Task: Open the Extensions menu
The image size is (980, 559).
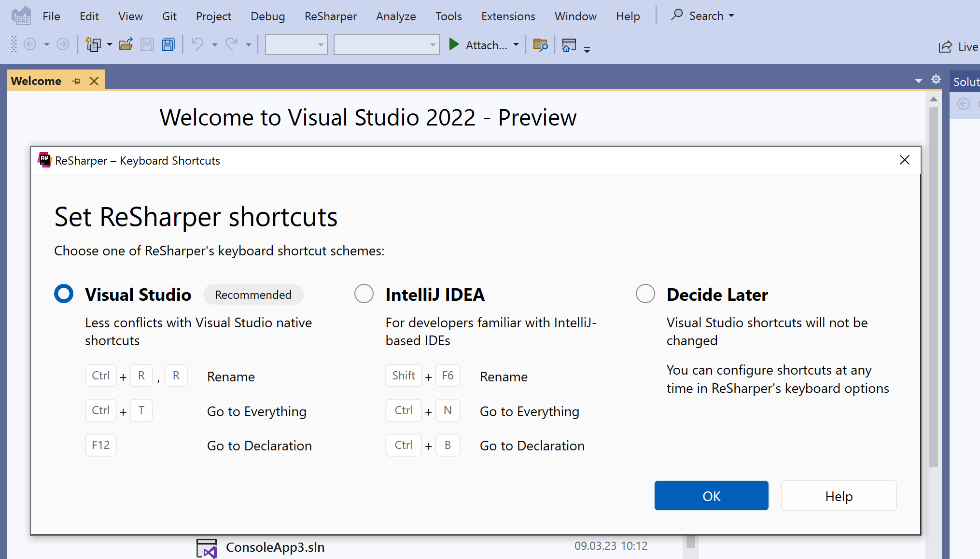Action: click(x=508, y=16)
